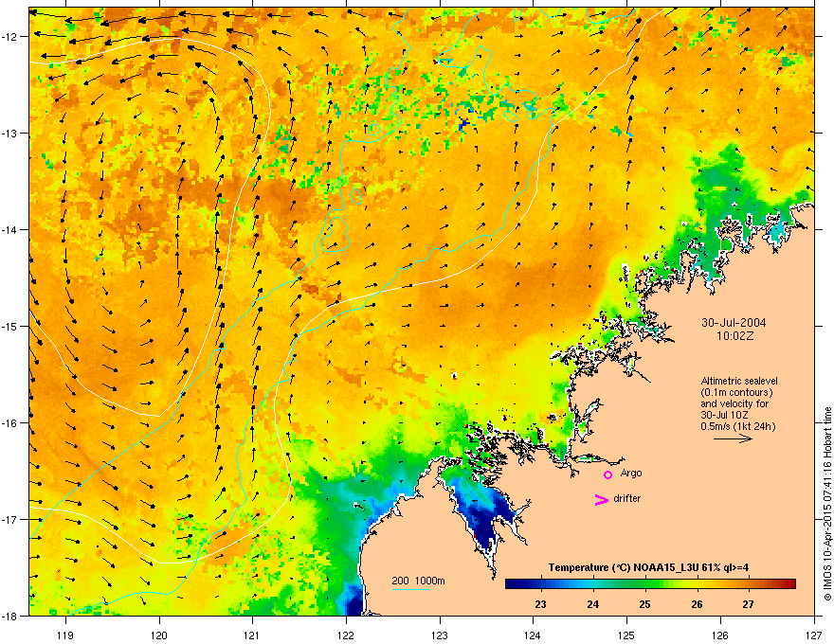Click latitude label -15 on the left axis
Viewport: 834px width, 644px height.
(x=10, y=326)
